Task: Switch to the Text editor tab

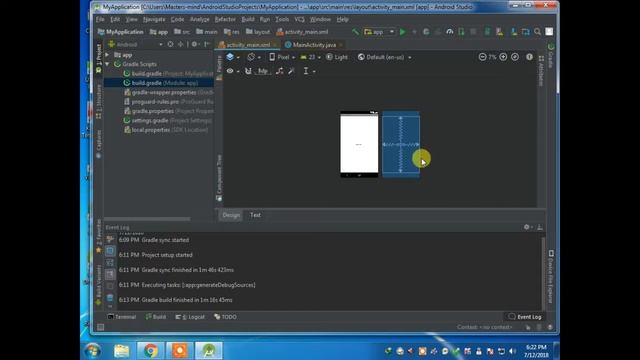Action: click(x=255, y=215)
